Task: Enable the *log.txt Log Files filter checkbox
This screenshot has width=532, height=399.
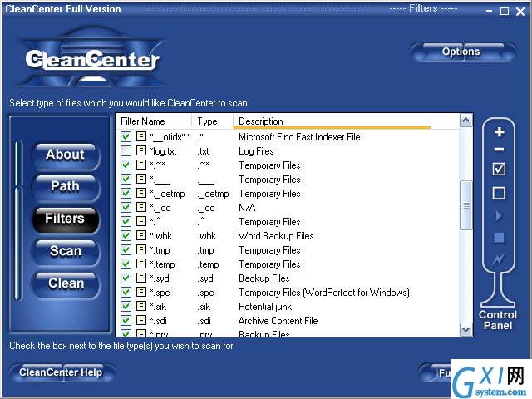Action: coord(126,151)
